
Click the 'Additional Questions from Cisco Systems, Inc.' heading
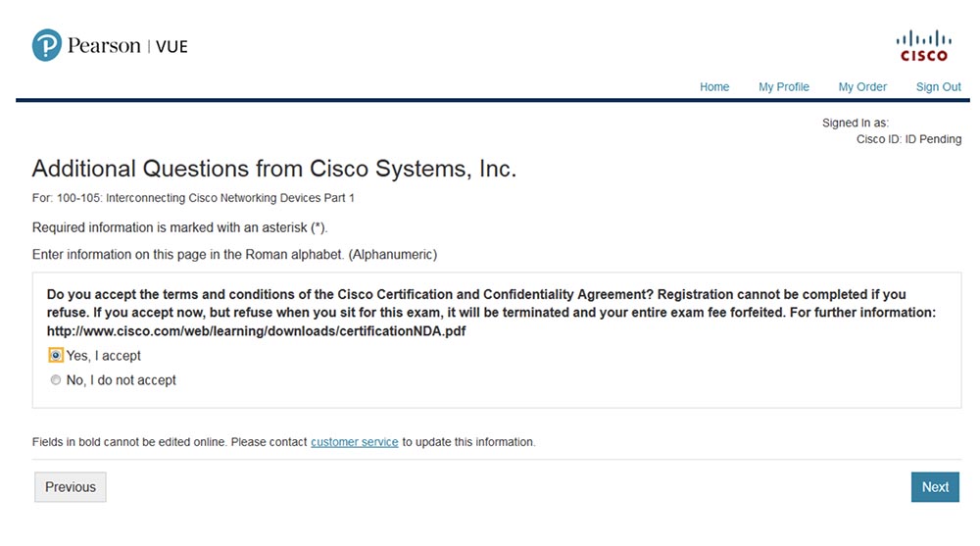coord(274,169)
